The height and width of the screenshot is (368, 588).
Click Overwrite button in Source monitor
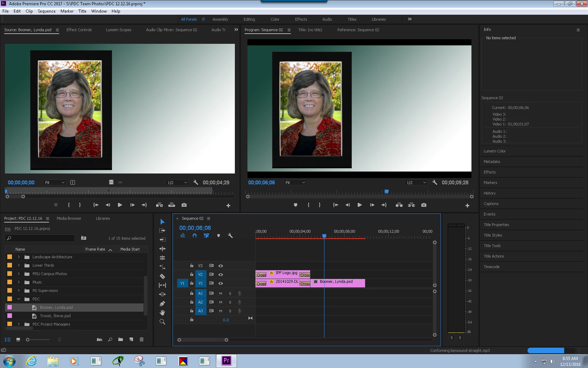(171, 205)
